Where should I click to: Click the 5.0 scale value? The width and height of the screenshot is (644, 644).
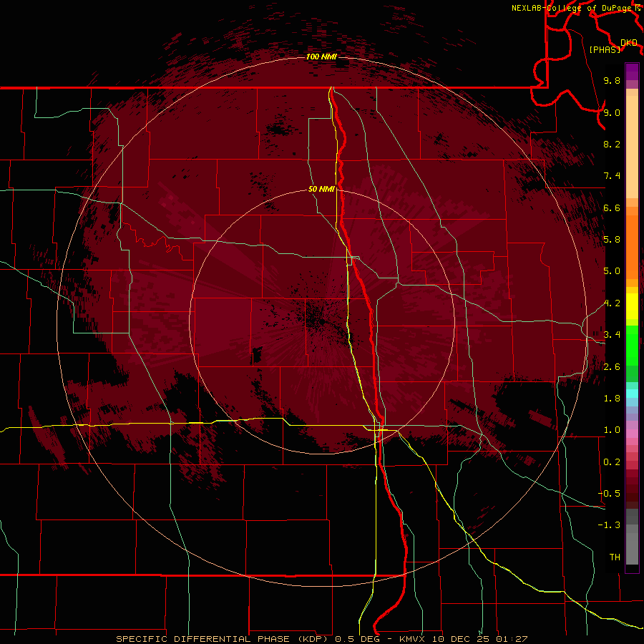(x=612, y=271)
